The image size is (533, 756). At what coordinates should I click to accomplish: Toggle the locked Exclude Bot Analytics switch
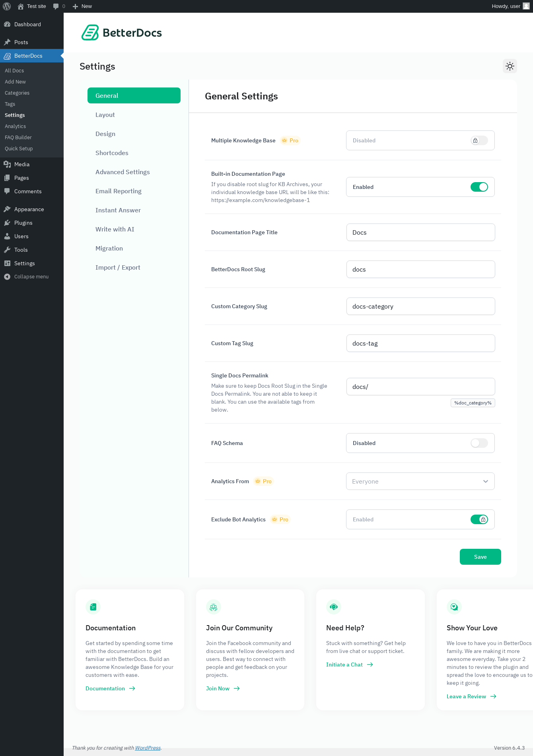[479, 519]
